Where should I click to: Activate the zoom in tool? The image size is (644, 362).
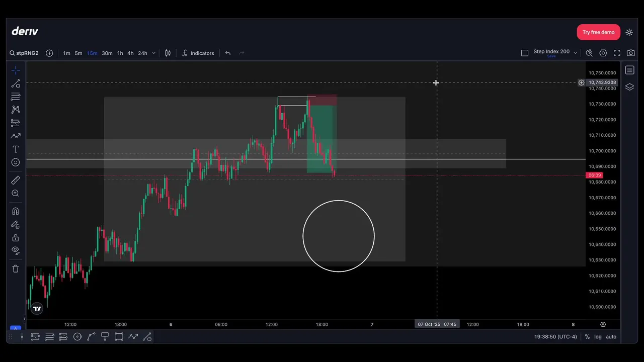click(x=16, y=193)
